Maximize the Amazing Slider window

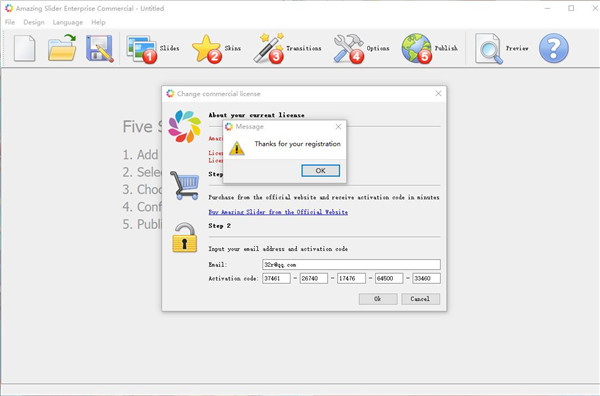(571, 8)
